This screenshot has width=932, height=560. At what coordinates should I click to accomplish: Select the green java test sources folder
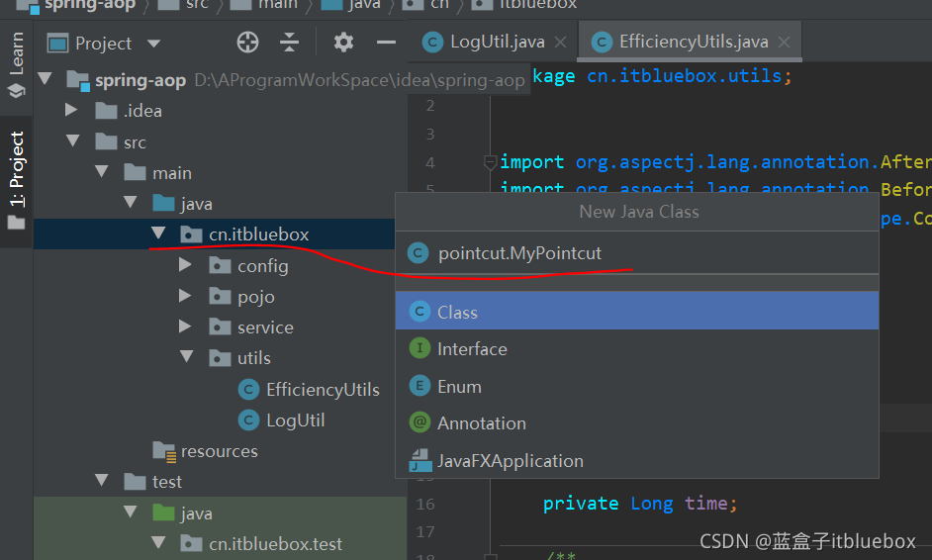pos(196,513)
